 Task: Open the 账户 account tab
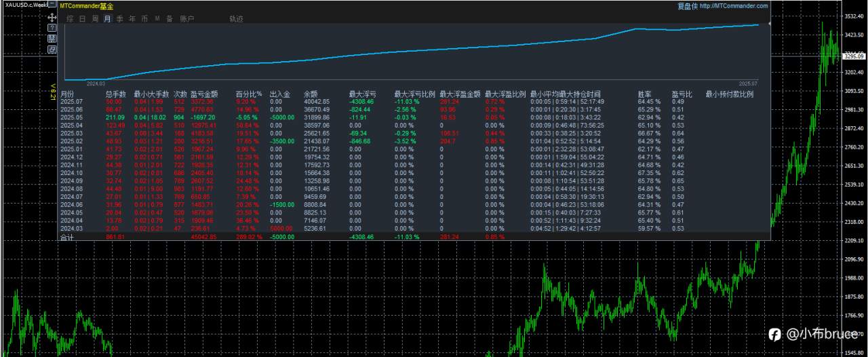point(186,19)
